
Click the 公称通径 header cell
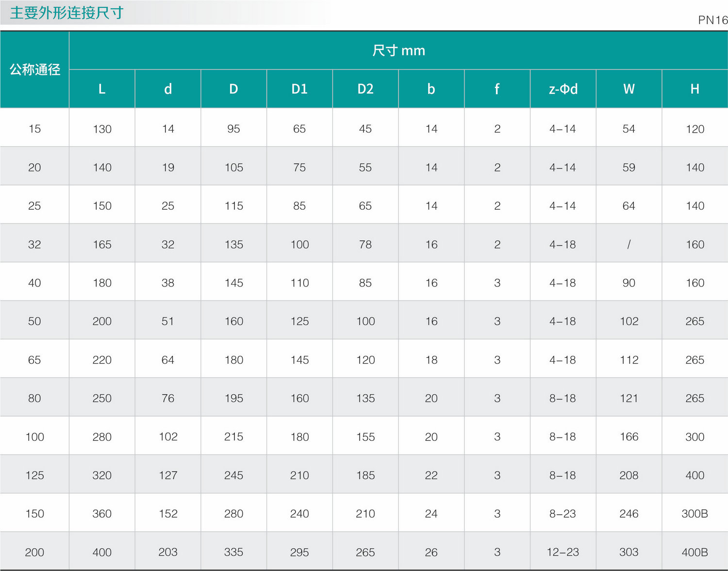[35, 70]
